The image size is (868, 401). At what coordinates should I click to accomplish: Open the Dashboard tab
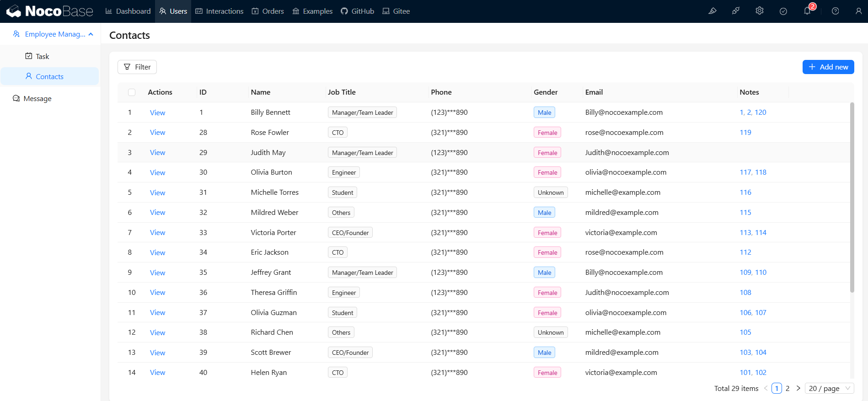coord(128,11)
